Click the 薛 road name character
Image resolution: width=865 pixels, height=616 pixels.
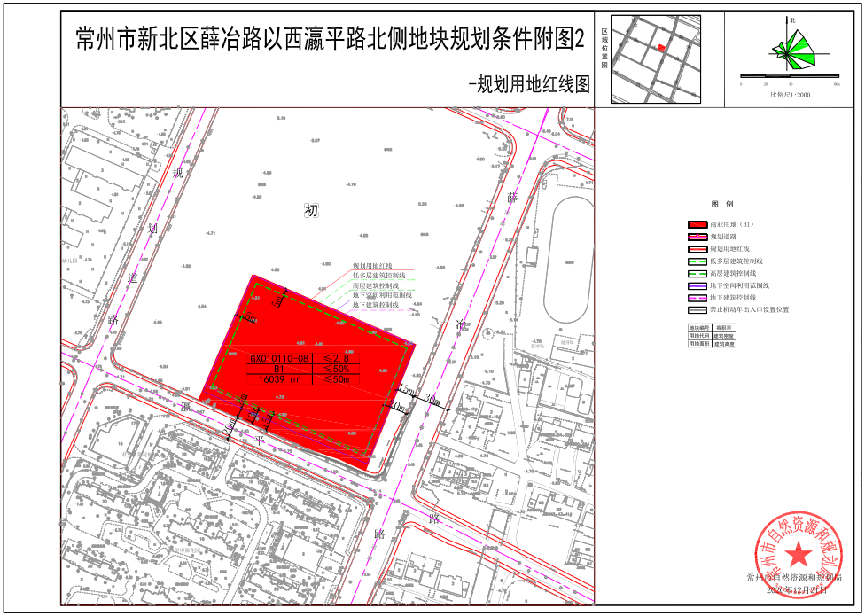(x=513, y=198)
